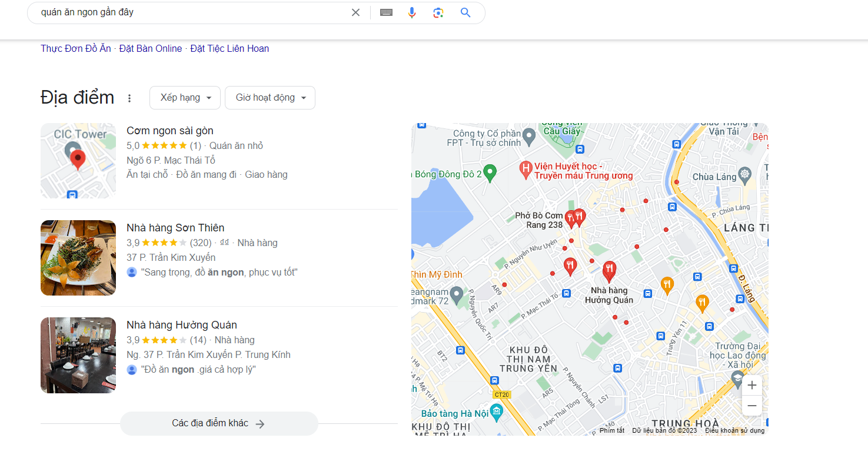Click the Bảo tàng Hà Nội museum marker
868x451 pixels.
pyautogui.click(x=497, y=413)
